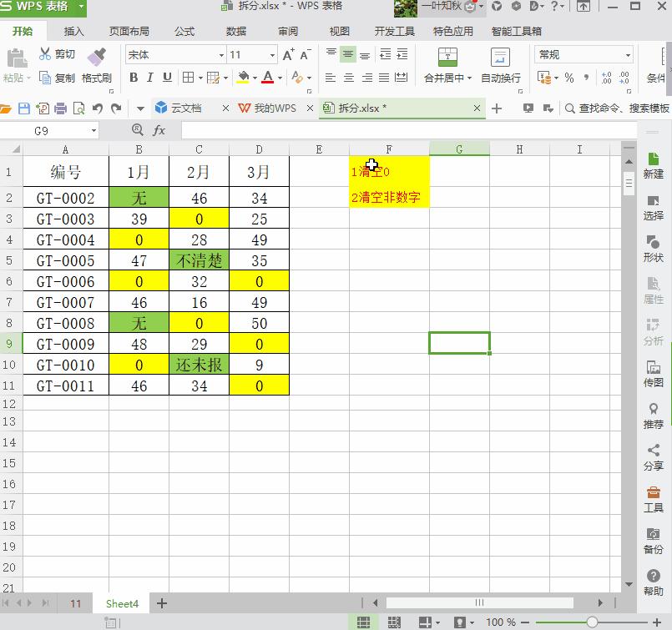Viewport: 672px width, 630px height.
Task: Close the 我的WPS tab
Action: (x=310, y=108)
